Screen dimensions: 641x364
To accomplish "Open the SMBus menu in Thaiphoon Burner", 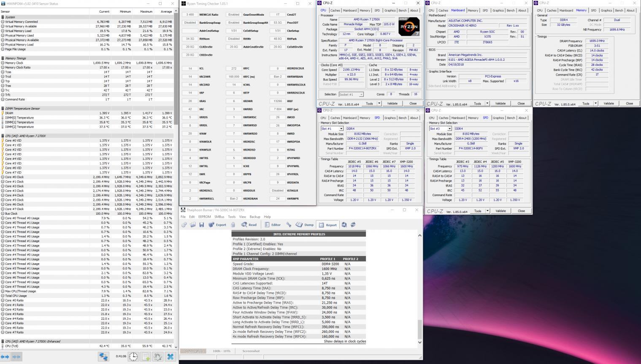I will [x=219, y=217].
